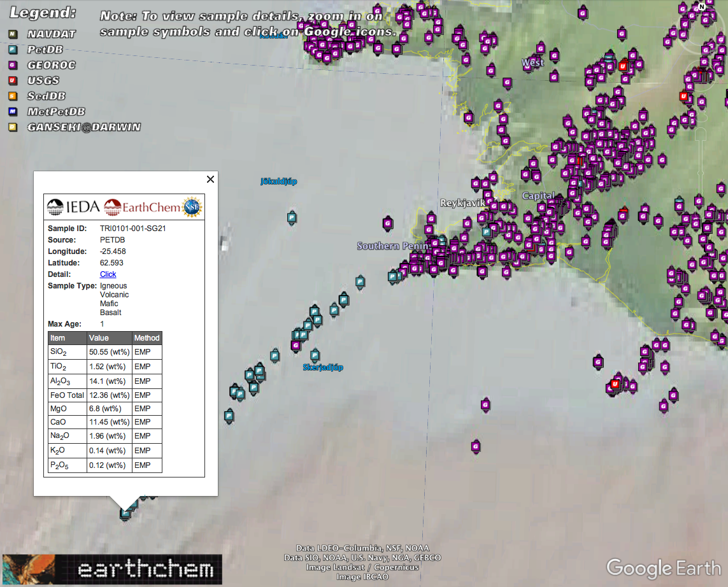Image resolution: width=728 pixels, height=587 pixels.
Task: Click the compass N indicator at top right
Action: pyautogui.click(x=703, y=8)
